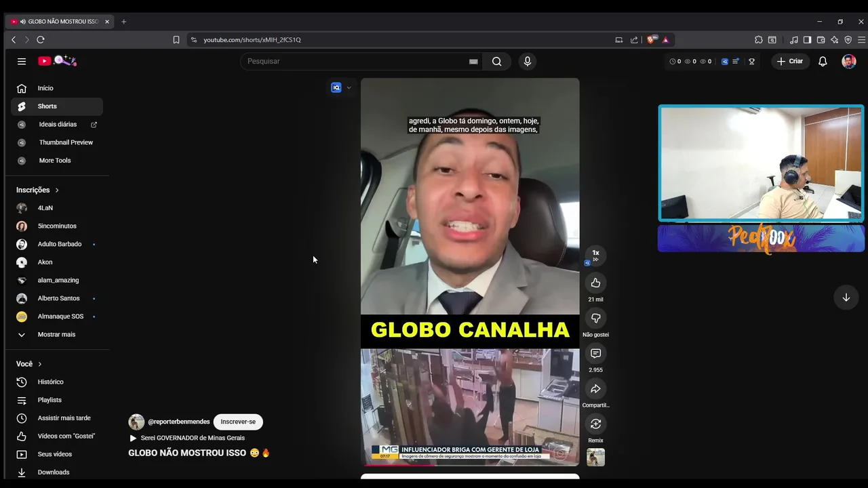Open the Brave Wallet icon
This screenshot has height=488, width=868.
[x=821, y=40]
